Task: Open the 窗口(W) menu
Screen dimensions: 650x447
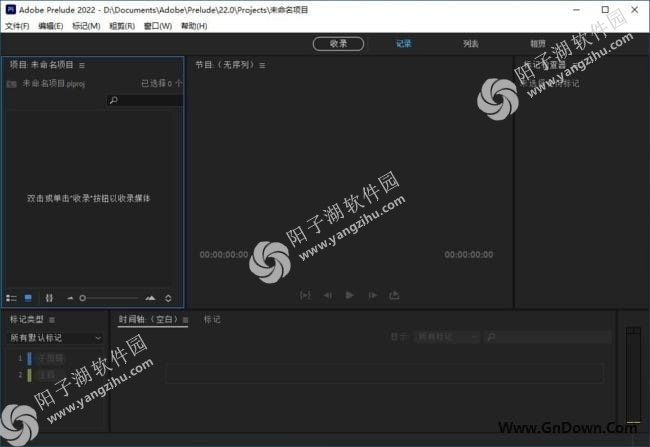Action: click(158, 26)
